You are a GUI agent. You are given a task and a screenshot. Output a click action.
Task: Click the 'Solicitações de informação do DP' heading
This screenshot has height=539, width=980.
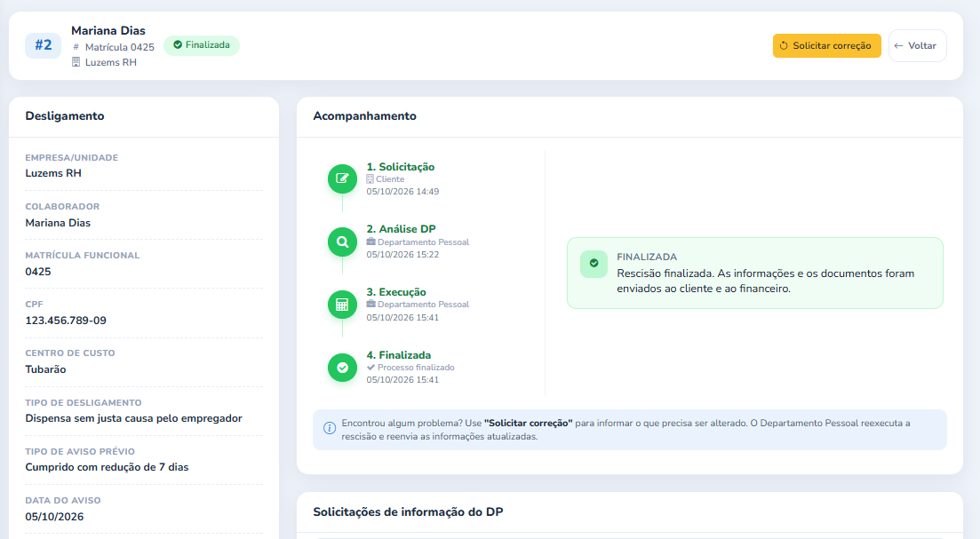coord(408,512)
